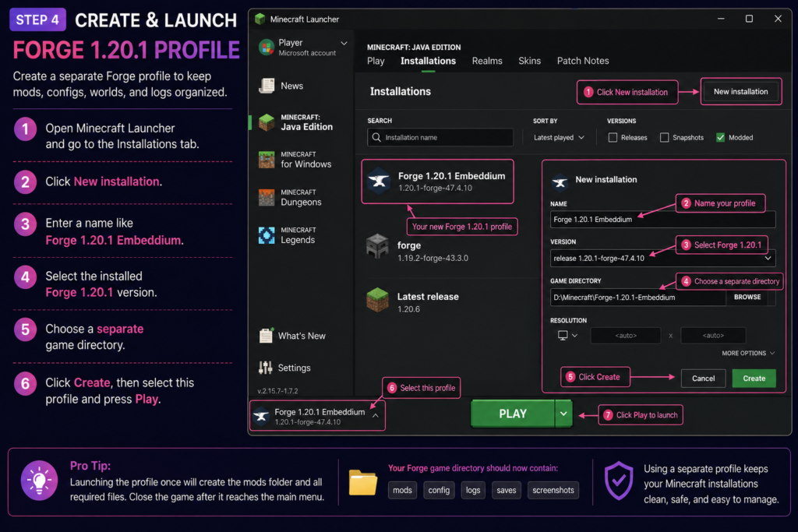Uncheck the Modded versions checkbox
This screenshot has width=798, height=532.
pyautogui.click(x=720, y=137)
